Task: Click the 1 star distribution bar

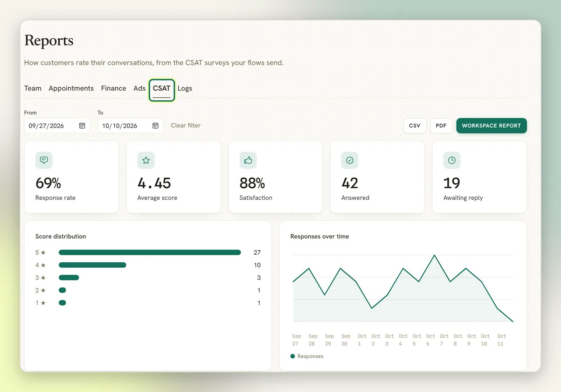Action: click(x=62, y=303)
